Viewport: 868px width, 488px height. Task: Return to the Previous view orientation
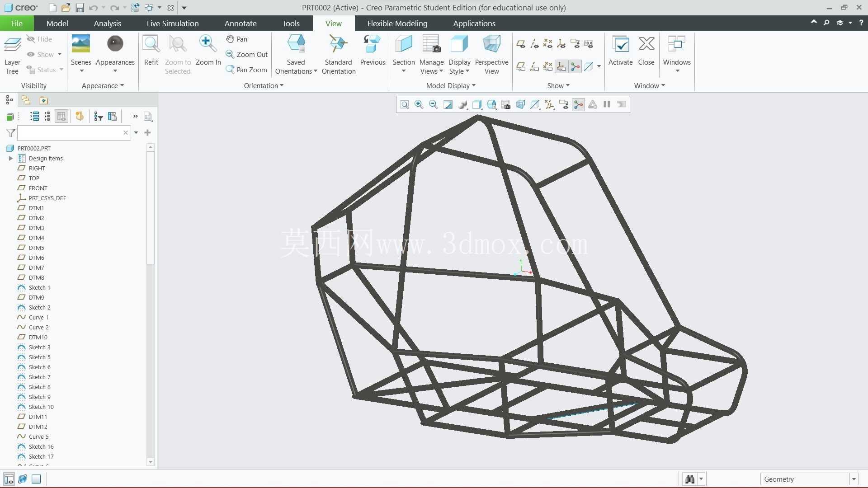click(x=373, y=50)
